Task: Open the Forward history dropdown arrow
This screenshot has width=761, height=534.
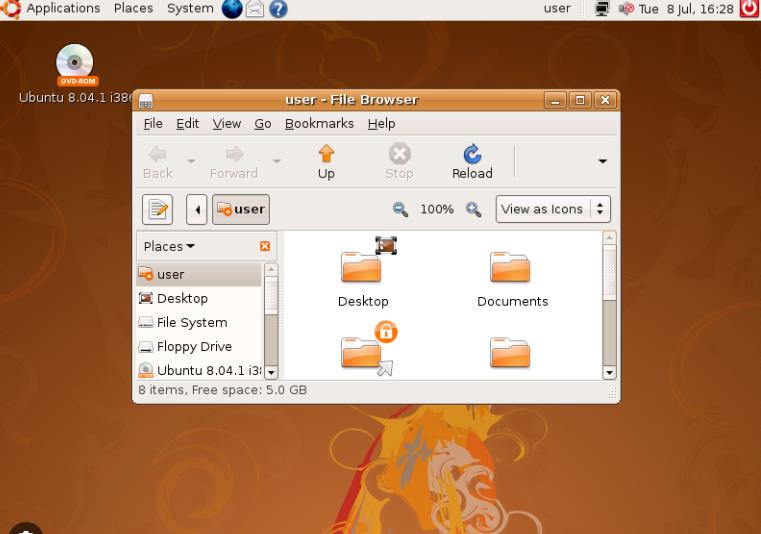Action: 277,161
